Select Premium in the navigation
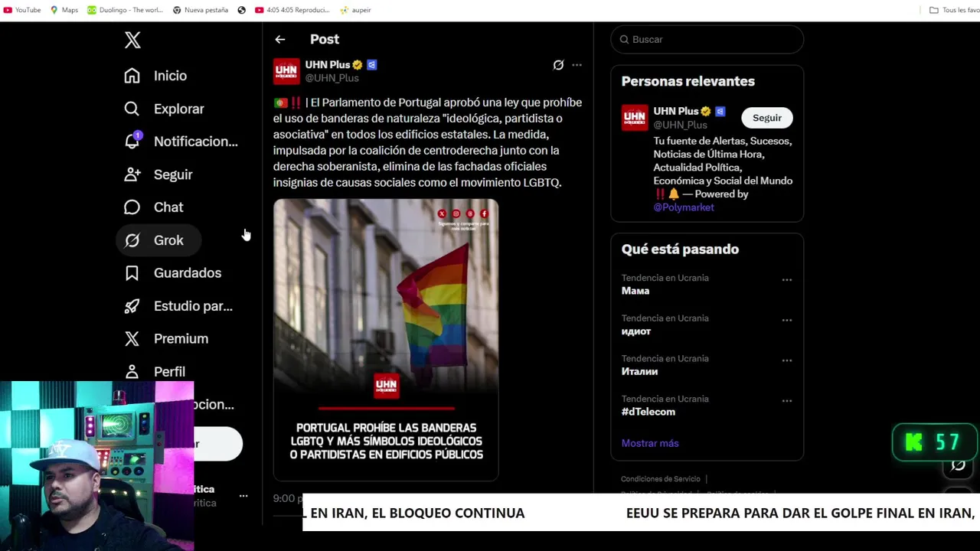The image size is (980, 551). [181, 339]
